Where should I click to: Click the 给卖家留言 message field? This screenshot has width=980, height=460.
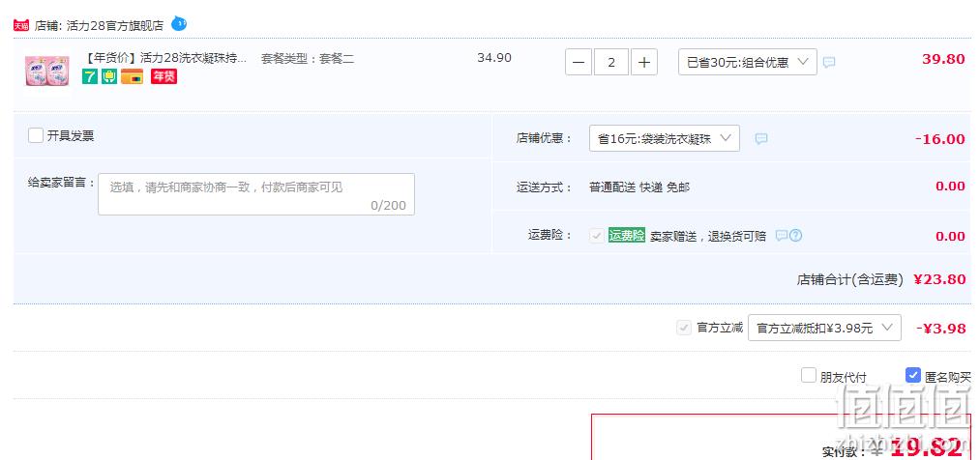256,194
